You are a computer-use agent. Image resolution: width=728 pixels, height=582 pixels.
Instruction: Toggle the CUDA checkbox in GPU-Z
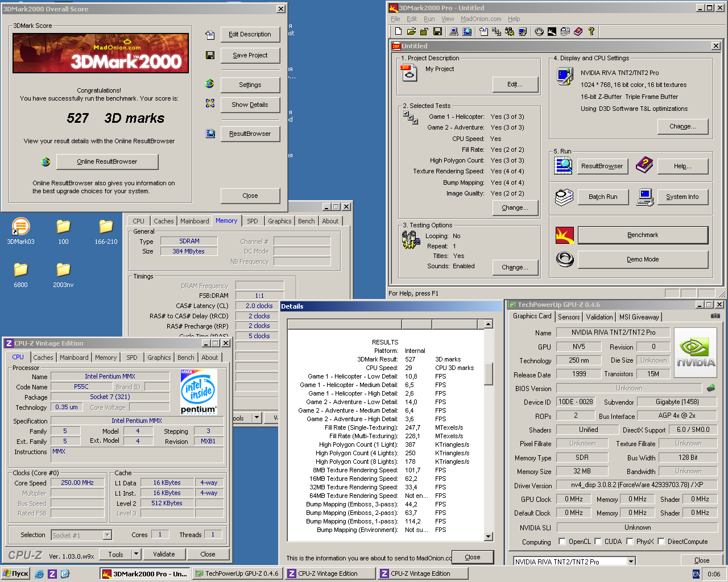tap(598, 541)
